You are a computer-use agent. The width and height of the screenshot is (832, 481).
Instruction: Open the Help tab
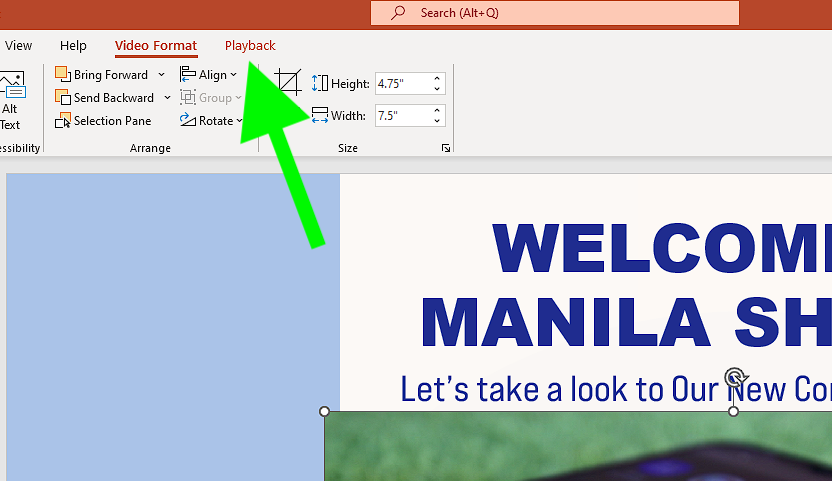coord(73,46)
